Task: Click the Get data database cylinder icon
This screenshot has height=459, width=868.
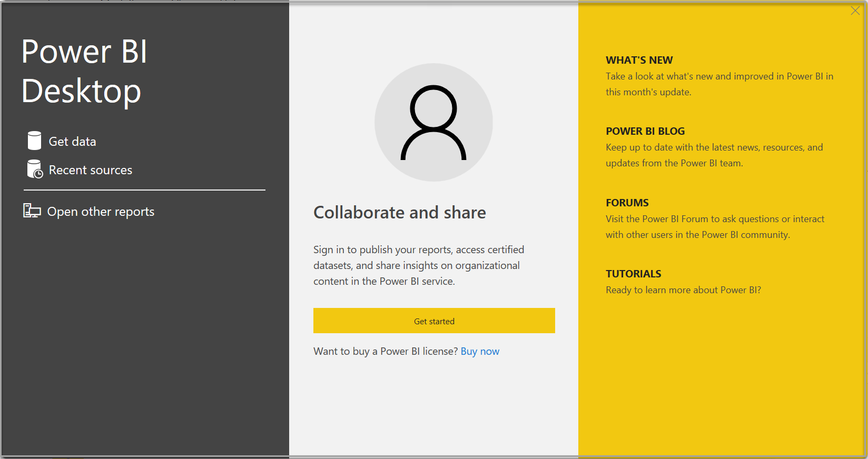Action: (x=34, y=141)
